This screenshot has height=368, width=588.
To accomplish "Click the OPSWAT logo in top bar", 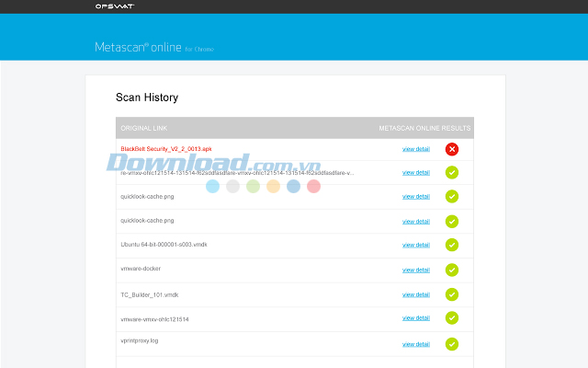I will 114,6.
